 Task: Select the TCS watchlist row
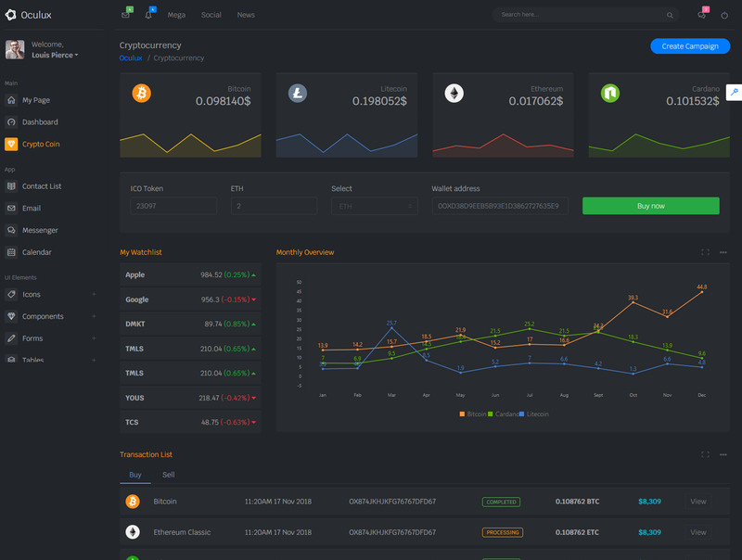190,423
